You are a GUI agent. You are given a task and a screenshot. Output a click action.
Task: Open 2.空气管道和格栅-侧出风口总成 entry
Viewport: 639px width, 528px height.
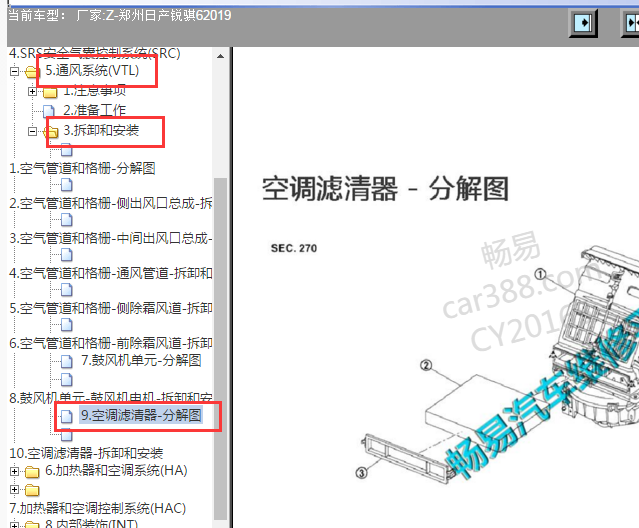[110, 203]
